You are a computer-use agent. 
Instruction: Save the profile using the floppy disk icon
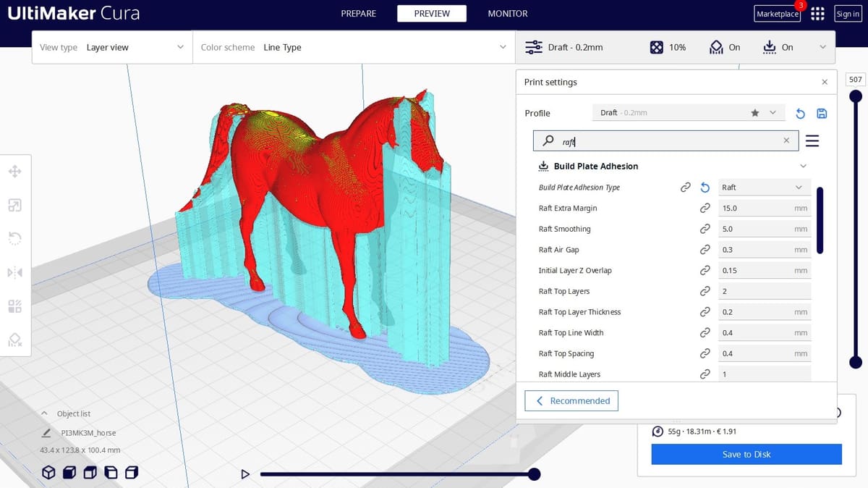pyautogui.click(x=822, y=113)
